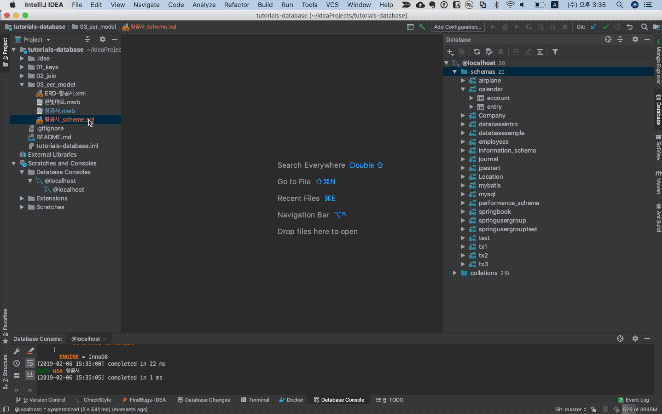Viewport: 662px width, 414px height.
Task: Toggle the Favorites tool window side tab
Action: click(5, 326)
